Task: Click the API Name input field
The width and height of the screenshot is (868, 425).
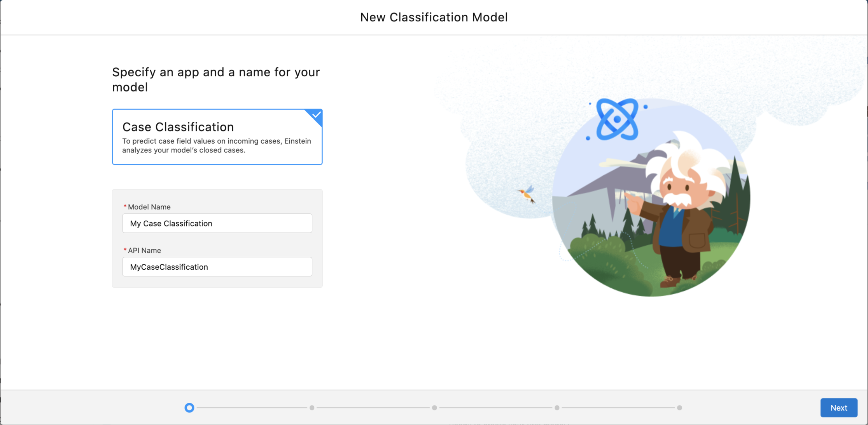Action: pos(217,267)
